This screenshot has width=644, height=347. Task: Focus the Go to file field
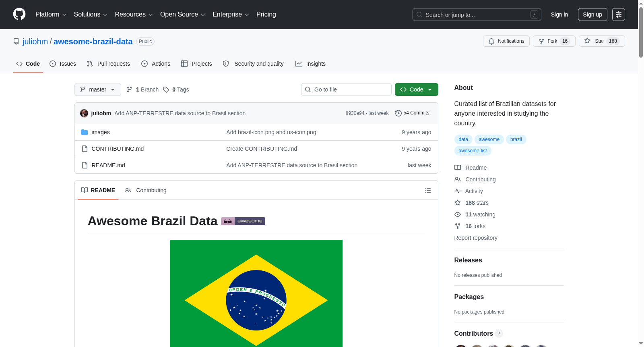pos(346,89)
